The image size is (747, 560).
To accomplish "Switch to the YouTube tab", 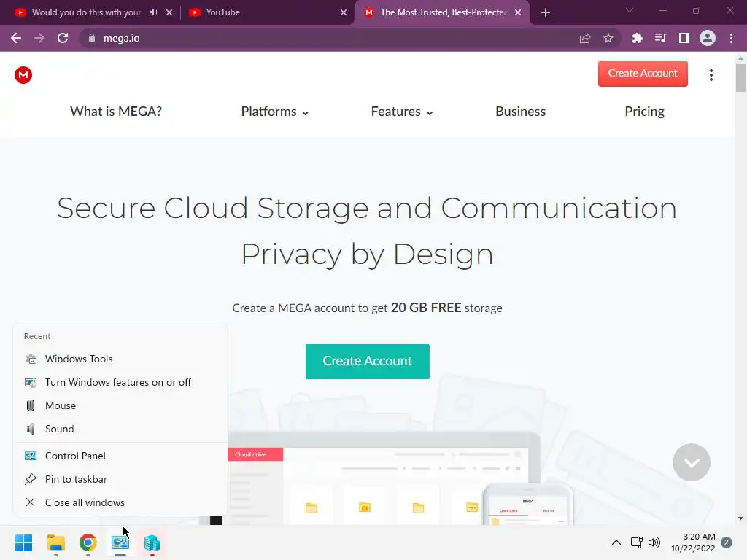I will click(x=267, y=12).
